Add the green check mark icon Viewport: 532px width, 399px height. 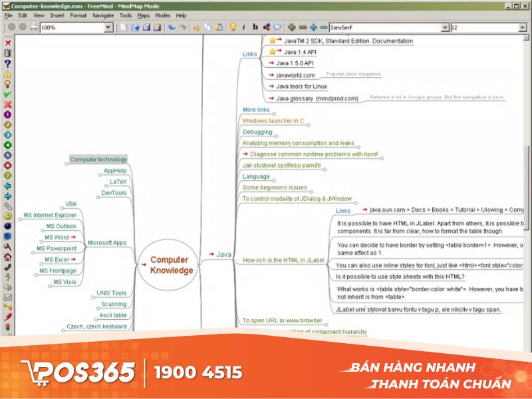click(7, 94)
